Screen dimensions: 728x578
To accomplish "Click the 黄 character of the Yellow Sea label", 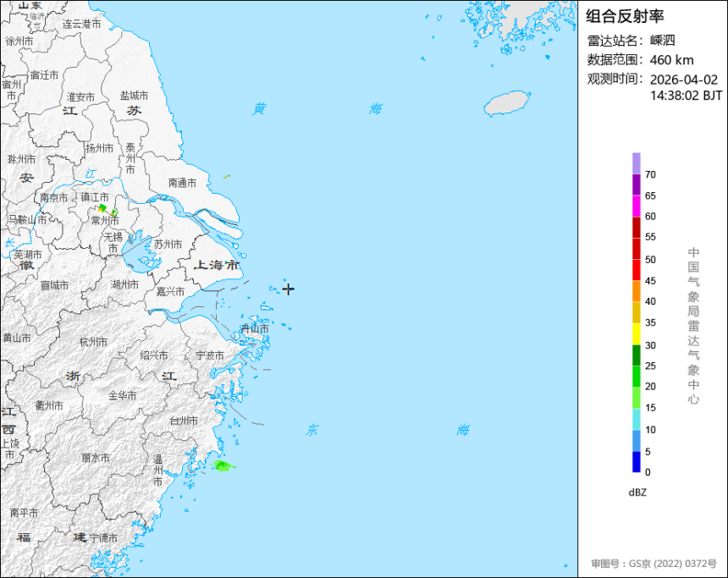I will [x=260, y=109].
